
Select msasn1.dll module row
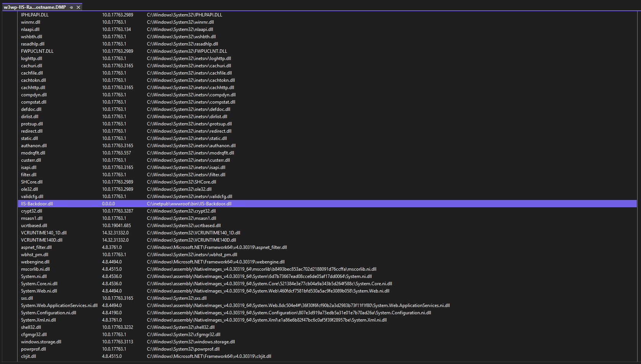click(327, 218)
